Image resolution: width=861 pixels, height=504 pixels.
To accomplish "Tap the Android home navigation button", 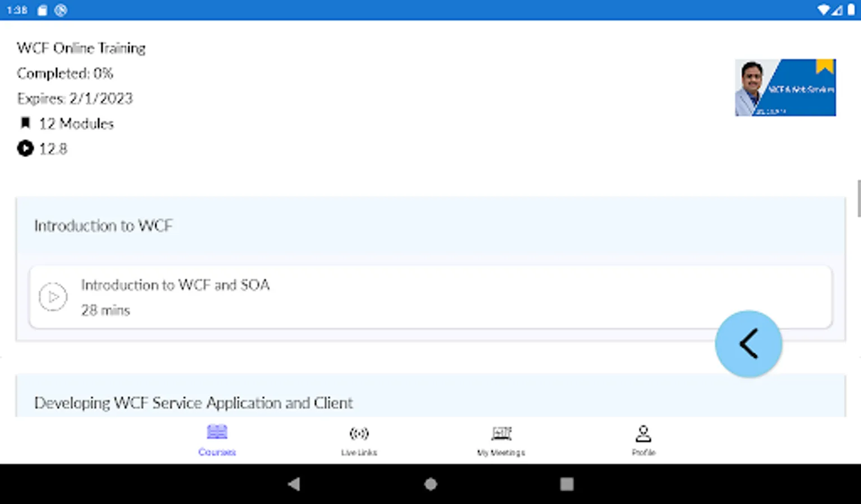I will coord(430,484).
